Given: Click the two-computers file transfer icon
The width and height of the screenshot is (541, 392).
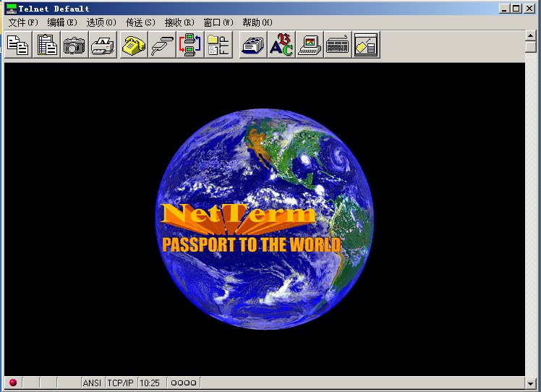Looking at the screenshot, I should point(190,45).
